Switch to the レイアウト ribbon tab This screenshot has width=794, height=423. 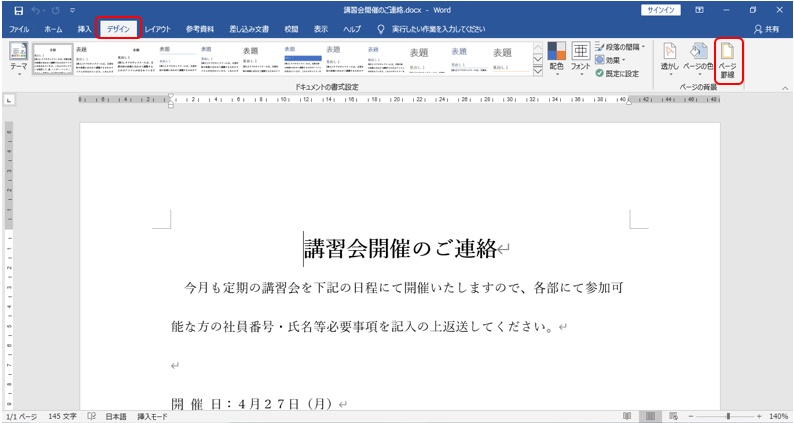[157, 30]
